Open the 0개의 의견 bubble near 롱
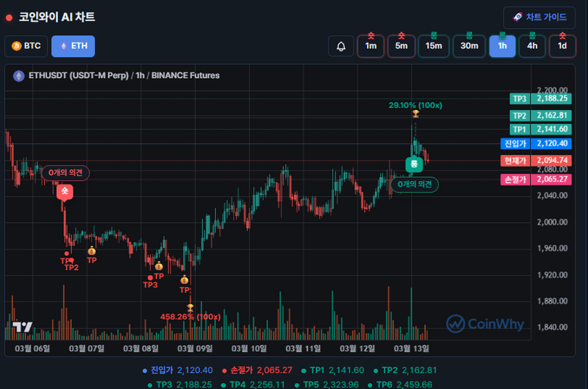Viewport: 588px width, 389px height. (414, 184)
